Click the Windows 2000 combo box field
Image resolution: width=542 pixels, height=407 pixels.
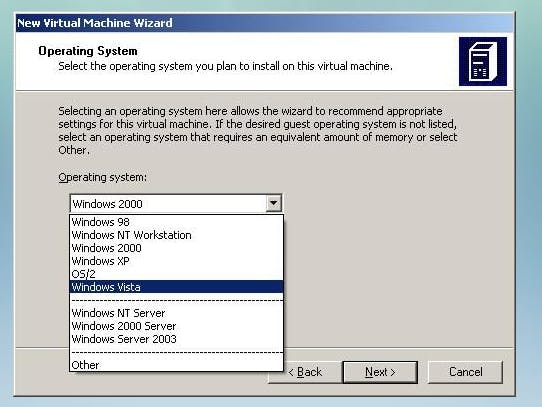[176, 203]
